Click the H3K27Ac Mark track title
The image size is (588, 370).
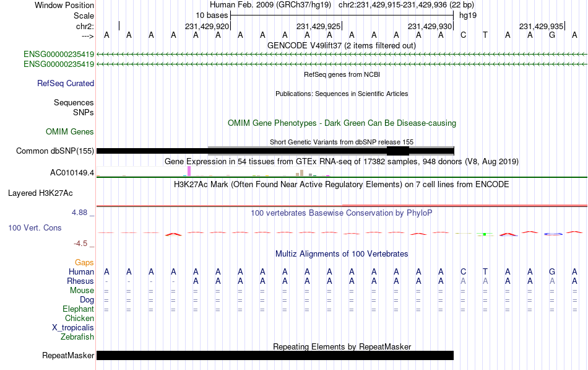(x=342, y=185)
